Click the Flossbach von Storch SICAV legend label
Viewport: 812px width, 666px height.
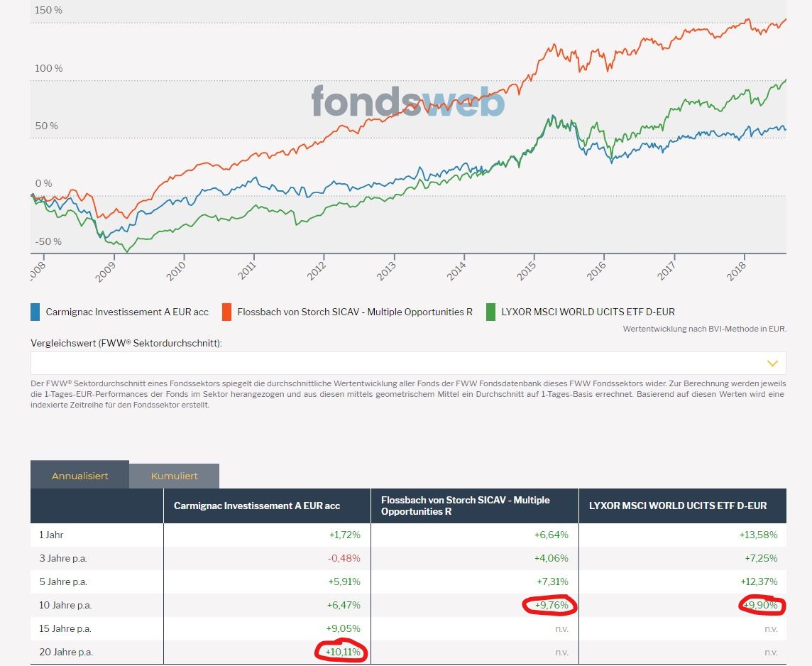[355, 312]
